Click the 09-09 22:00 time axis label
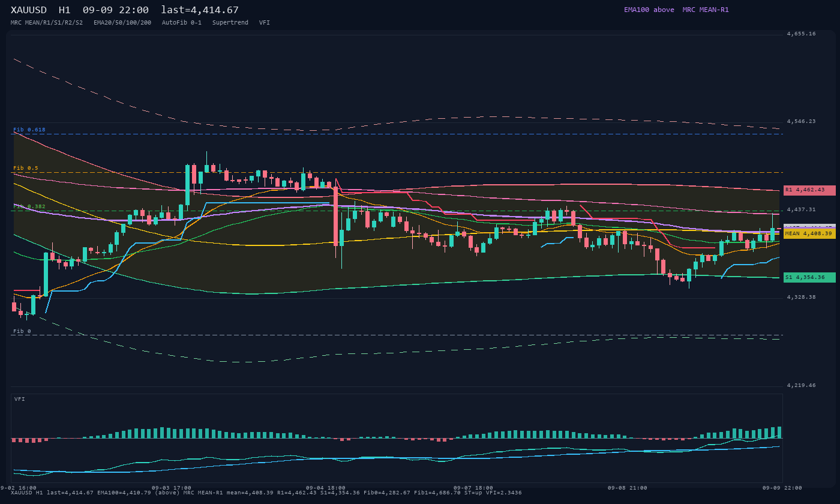This screenshot has height=504, width=840. pyautogui.click(x=782, y=488)
